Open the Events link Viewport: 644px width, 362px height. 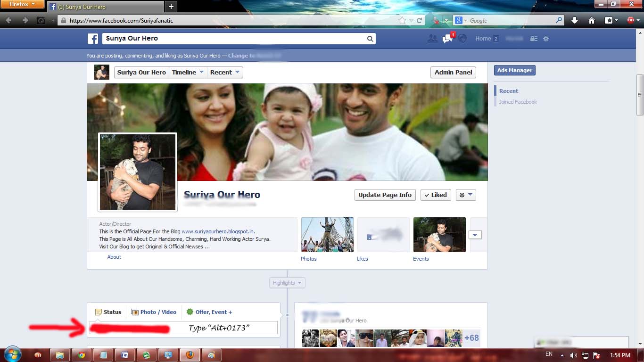coord(421,259)
